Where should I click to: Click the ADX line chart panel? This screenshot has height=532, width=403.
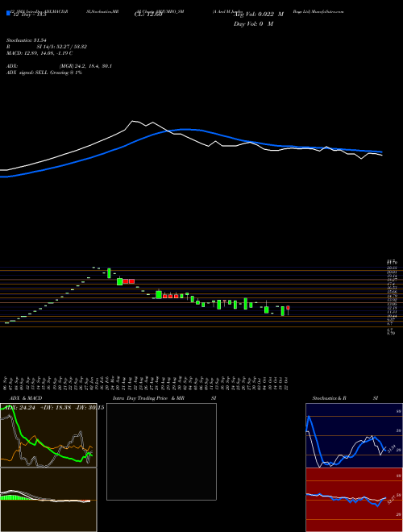(x=48, y=435)
